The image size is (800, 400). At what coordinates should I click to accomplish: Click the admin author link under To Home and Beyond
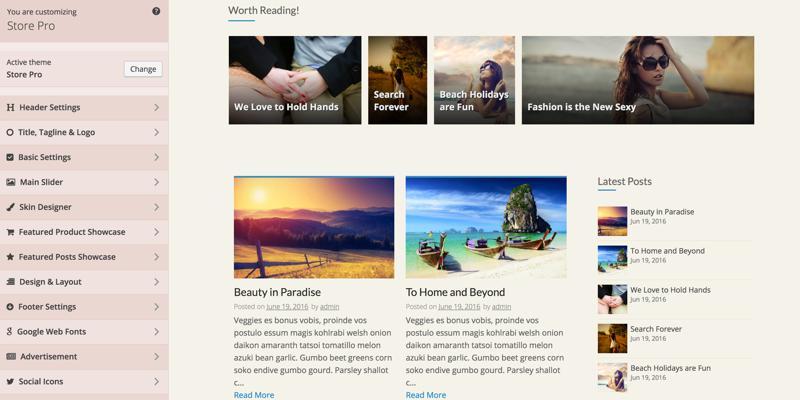502,307
